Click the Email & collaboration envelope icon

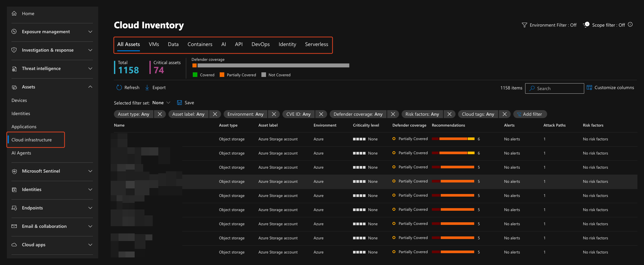pyautogui.click(x=14, y=226)
